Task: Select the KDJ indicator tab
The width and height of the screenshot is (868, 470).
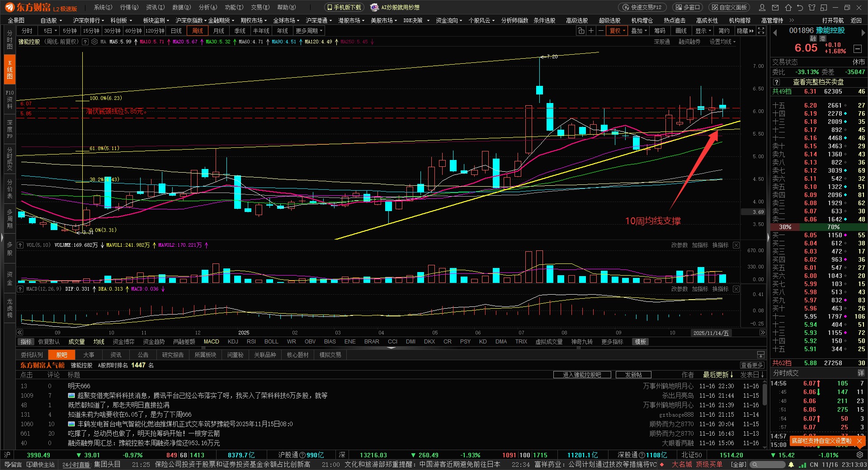Action: click(233, 342)
